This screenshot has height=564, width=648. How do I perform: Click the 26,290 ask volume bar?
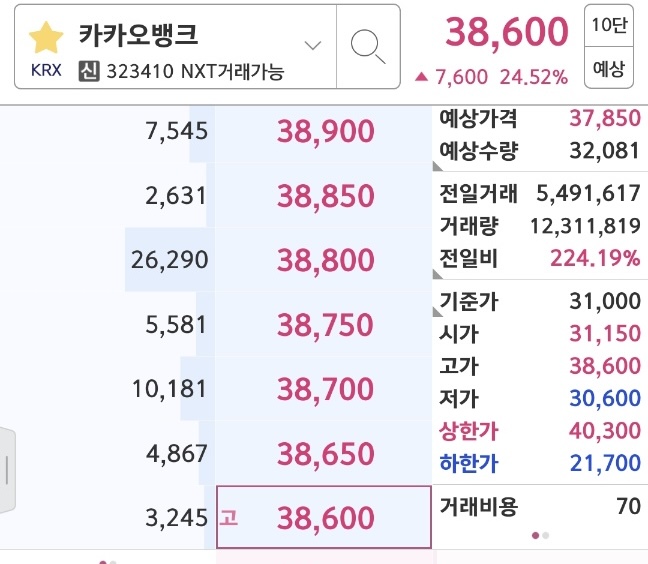pos(168,261)
